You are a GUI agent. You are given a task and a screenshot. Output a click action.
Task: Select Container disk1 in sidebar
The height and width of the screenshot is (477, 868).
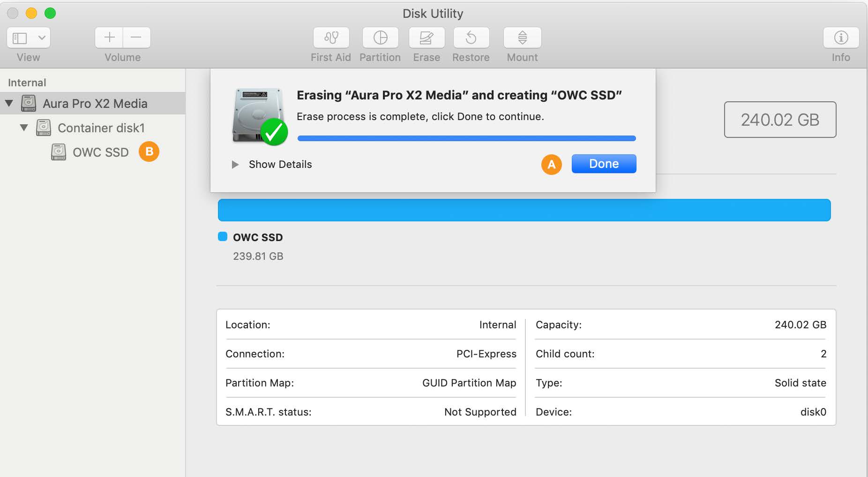click(101, 128)
